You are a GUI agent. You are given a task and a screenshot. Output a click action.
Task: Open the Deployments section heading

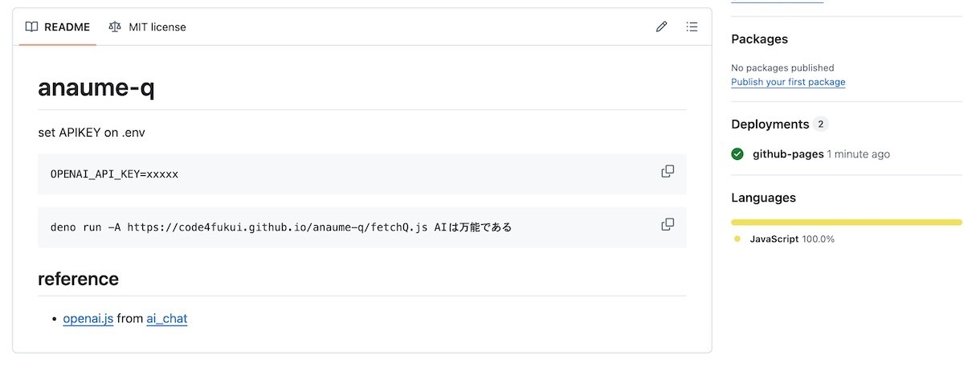pyautogui.click(x=770, y=125)
